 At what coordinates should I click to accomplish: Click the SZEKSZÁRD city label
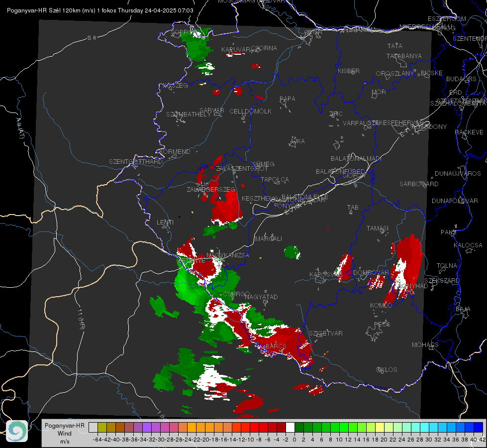point(442,281)
